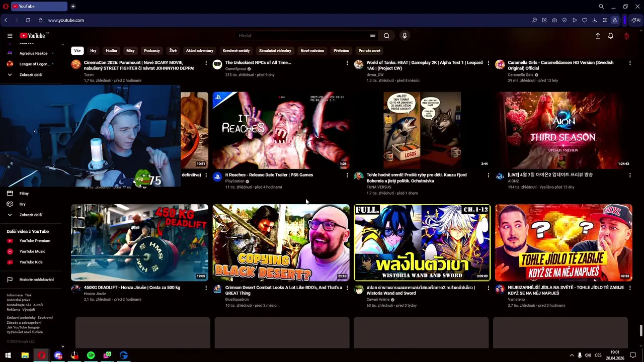Open the YouTube account avatar menu
The height and width of the screenshot is (362, 644).
(626, 36)
